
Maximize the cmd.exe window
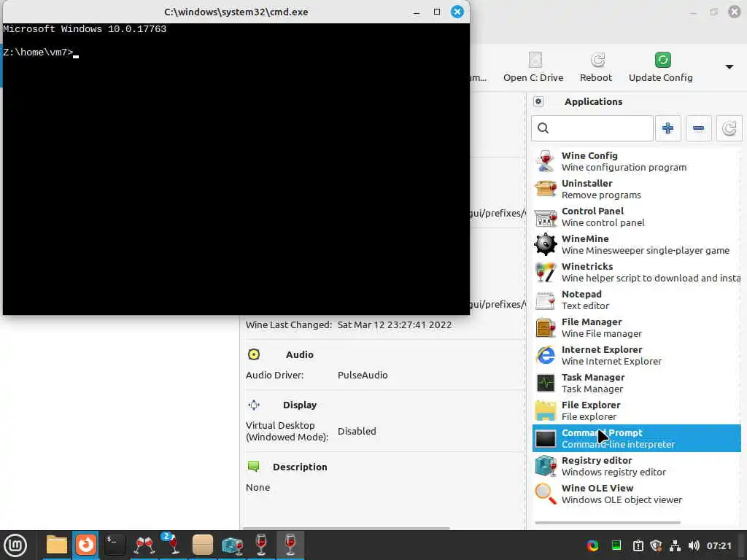pos(437,12)
